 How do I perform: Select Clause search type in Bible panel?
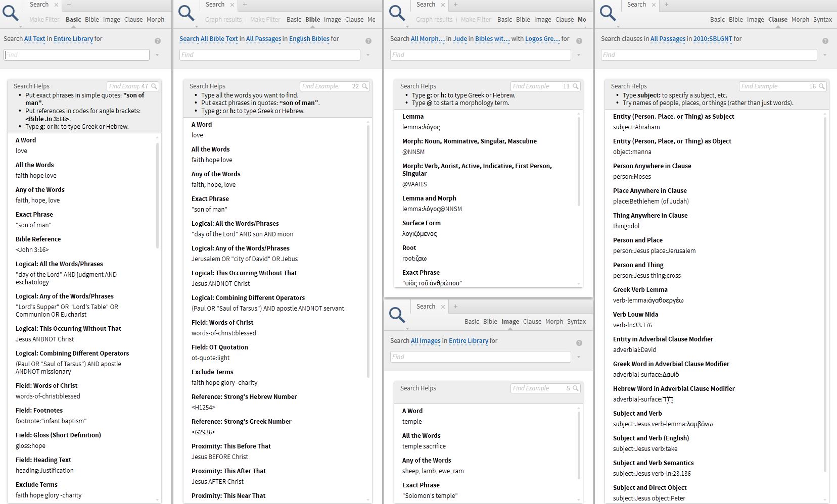(x=354, y=20)
